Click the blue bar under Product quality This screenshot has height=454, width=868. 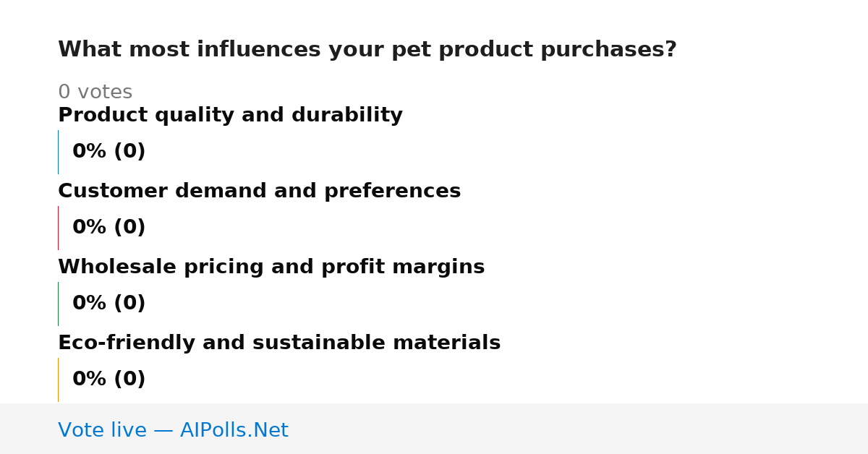coord(58,152)
